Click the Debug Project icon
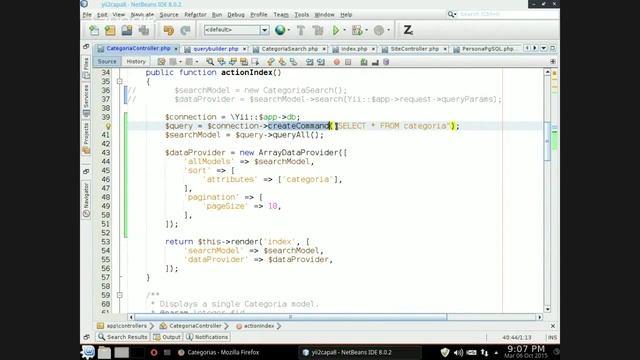This screenshot has height=360, width=640. (x=357, y=30)
